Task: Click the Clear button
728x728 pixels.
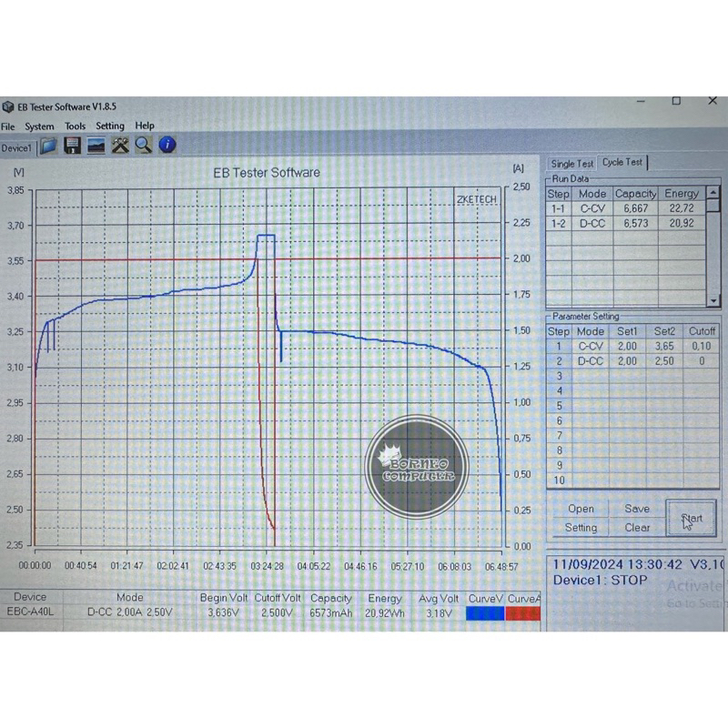Action: [x=637, y=528]
